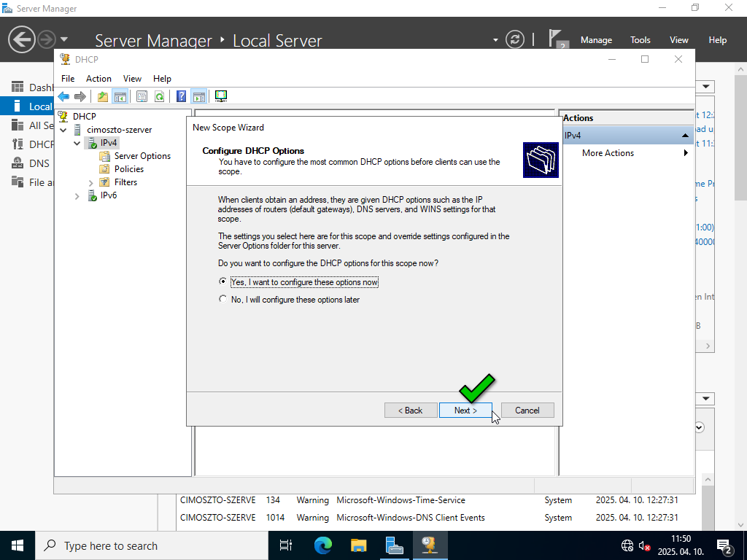Click Cancel in New Scope Wizard
This screenshot has height=560, width=747.
tap(527, 411)
